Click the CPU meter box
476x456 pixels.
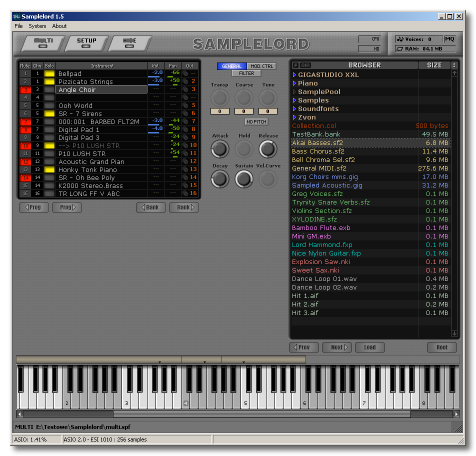tap(369, 39)
